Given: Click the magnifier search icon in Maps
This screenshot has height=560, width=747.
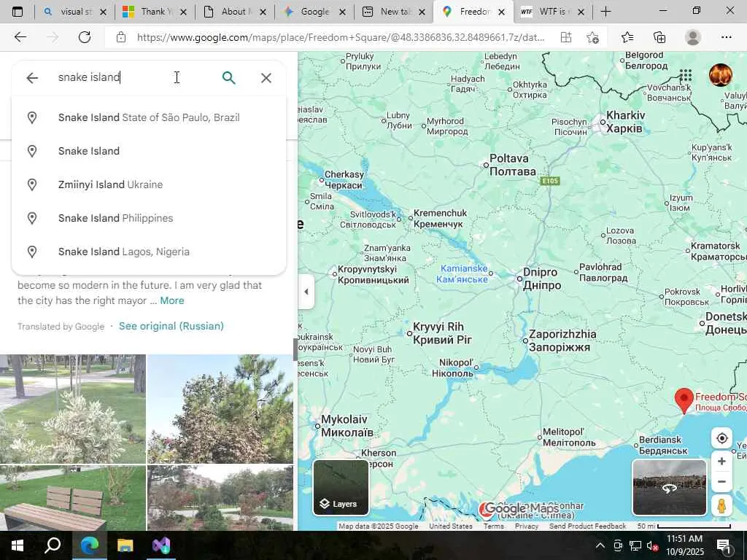Looking at the screenshot, I should [x=228, y=77].
